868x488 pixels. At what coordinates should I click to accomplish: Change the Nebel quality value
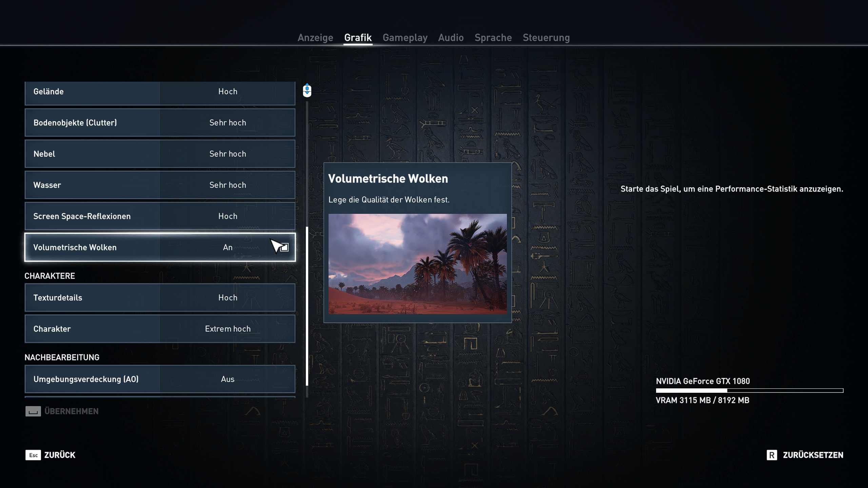click(228, 154)
